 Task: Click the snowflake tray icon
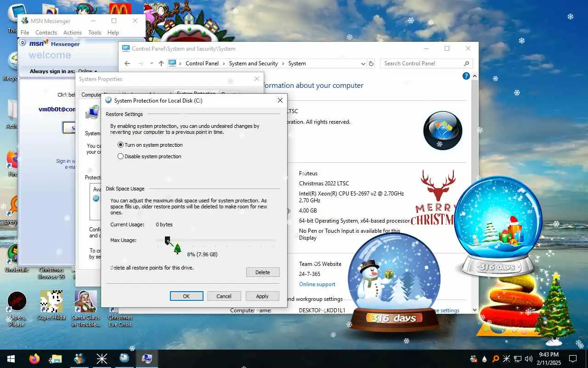click(507, 359)
